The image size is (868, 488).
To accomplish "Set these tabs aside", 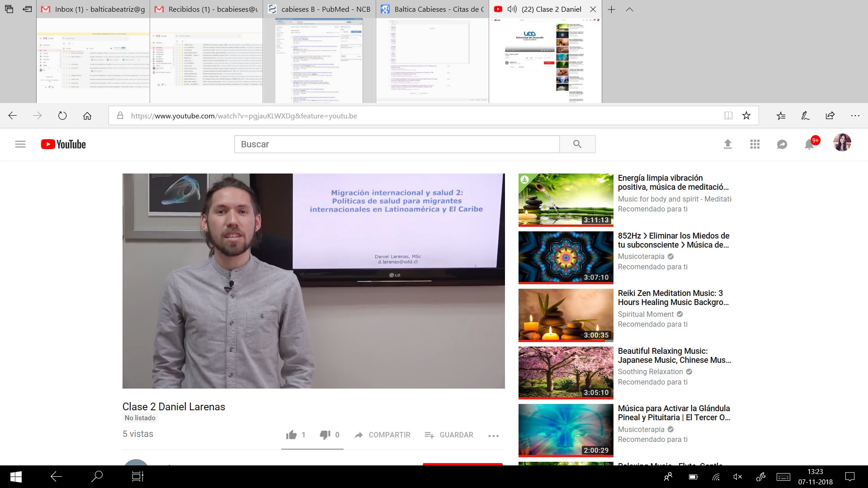I will click(x=27, y=9).
